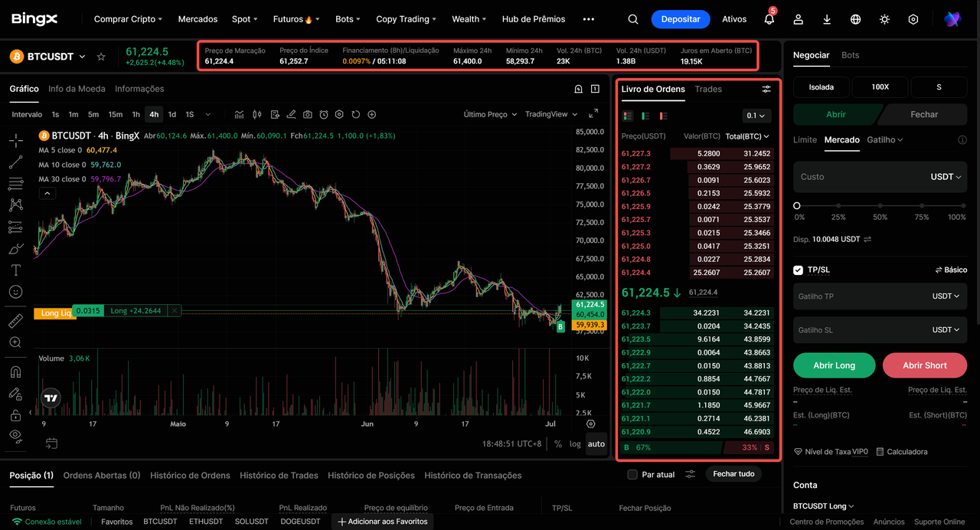Image resolution: width=980 pixels, height=530 pixels.
Task: Open order book filter settings icon
Action: [x=766, y=90]
